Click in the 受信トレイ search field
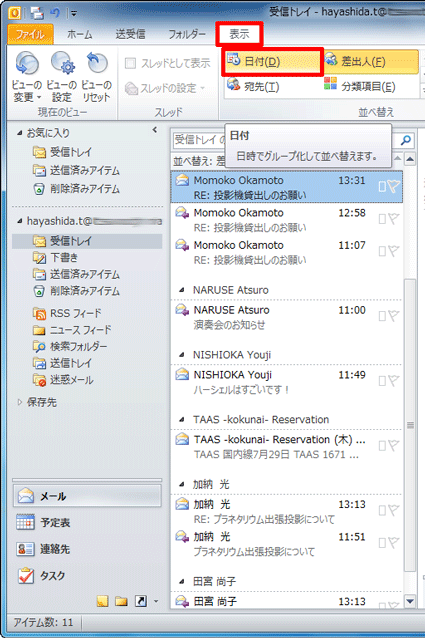The height and width of the screenshot is (638, 425). 198,140
